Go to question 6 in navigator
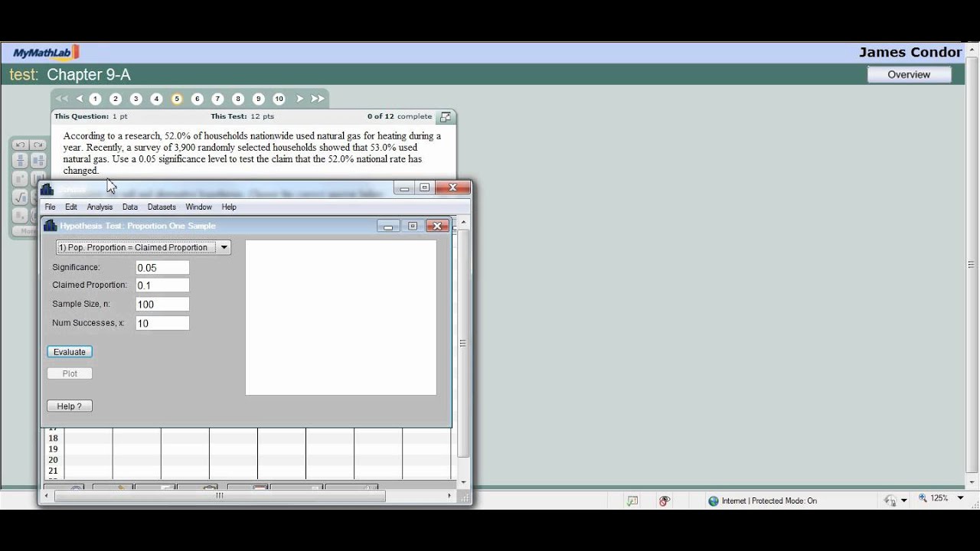This screenshot has width=980, height=551. (197, 99)
